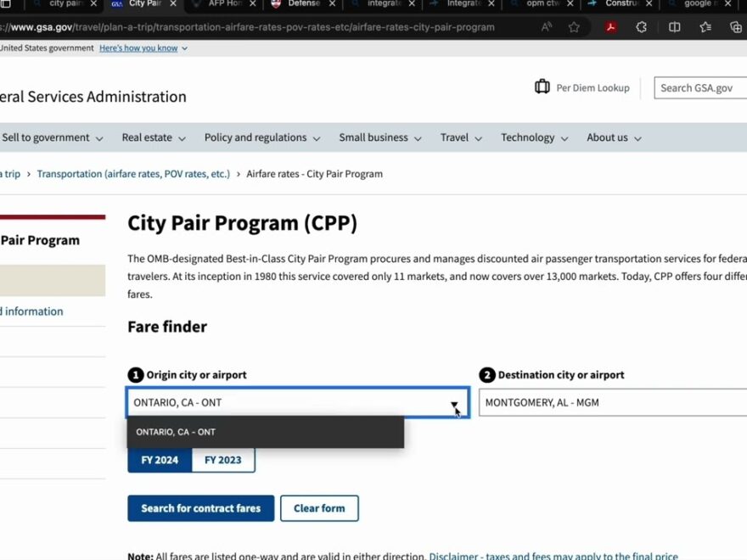Image resolution: width=747 pixels, height=560 pixels.
Task: Select the FY 2024 fiscal year toggle
Action: click(160, 459)
